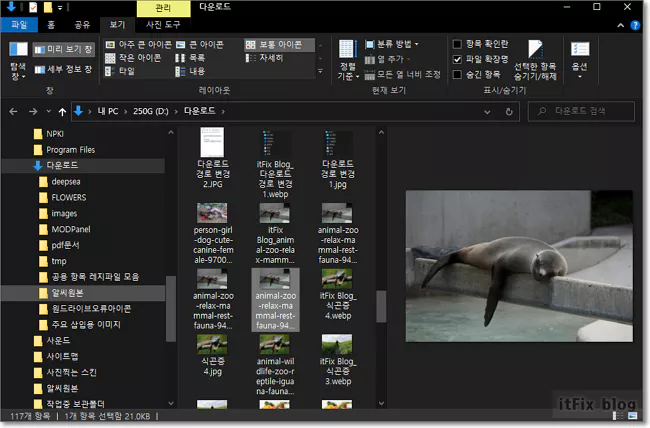Select Tiles (타일) layout
This screenshot has width=650, height=428.
(120, 71)
